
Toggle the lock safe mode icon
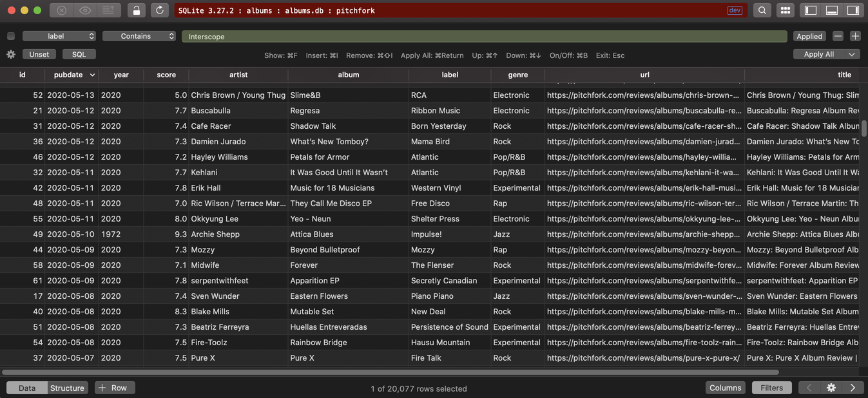[136, 10]
